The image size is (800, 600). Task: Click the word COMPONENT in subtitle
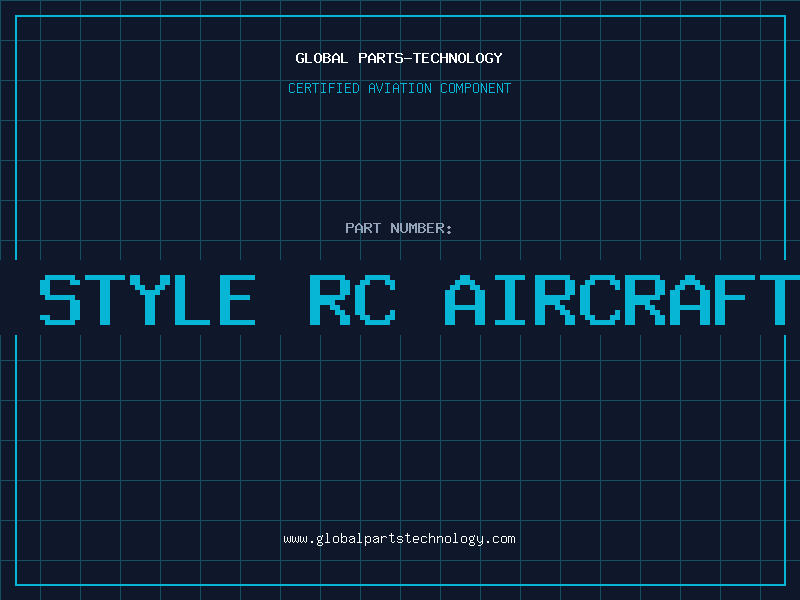click(x=476, y=88)
